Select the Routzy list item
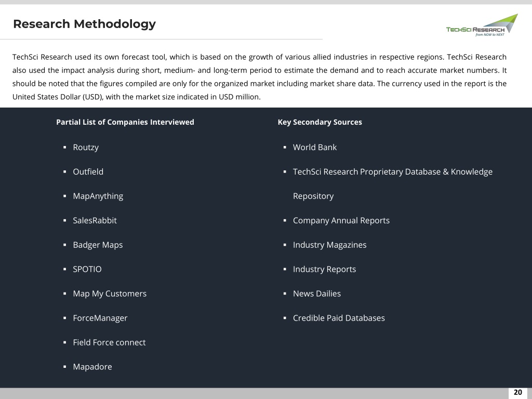 click(86, 148)
